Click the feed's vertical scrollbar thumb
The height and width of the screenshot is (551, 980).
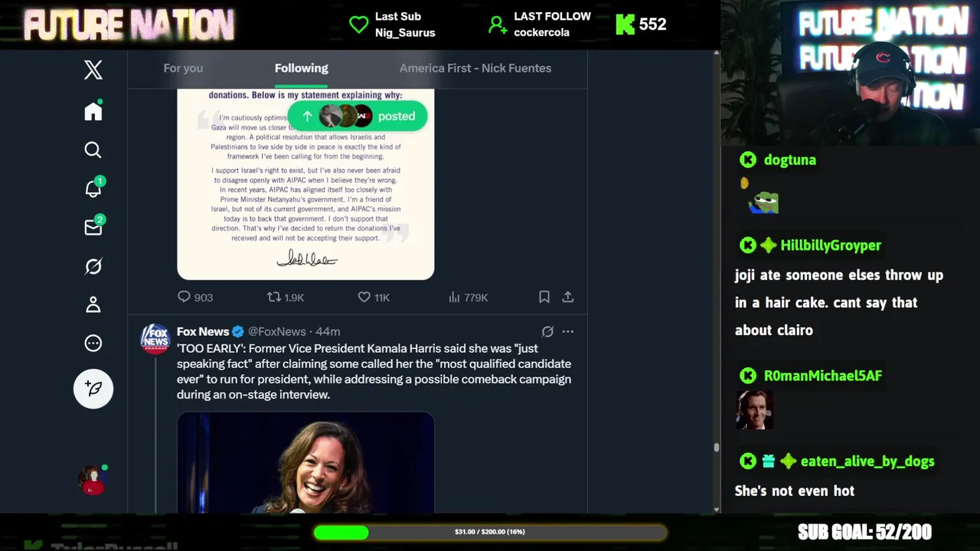point(717,448)
